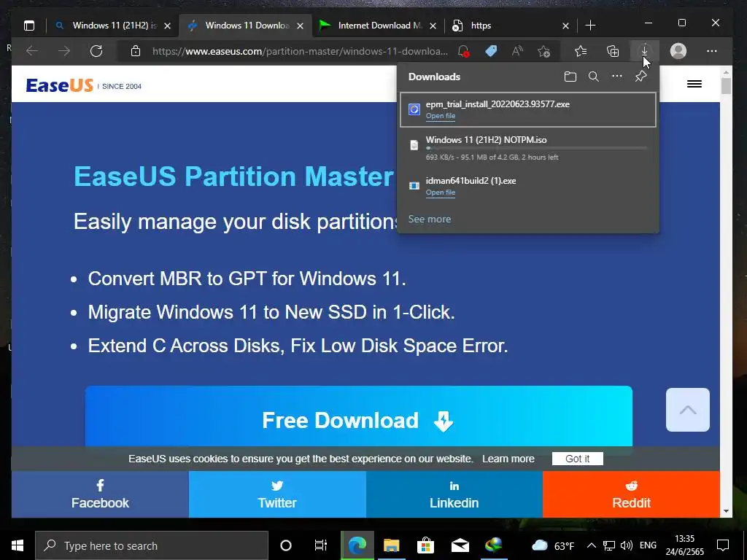This screenshot has width=747, height=560.
Task: Add this page to favorites
Action: pos(544,51)
